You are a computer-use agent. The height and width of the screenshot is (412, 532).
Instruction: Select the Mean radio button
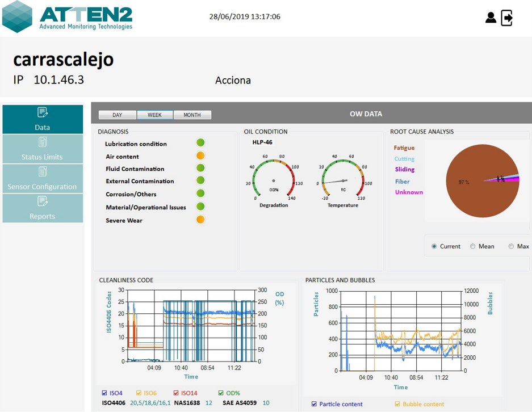473,246
